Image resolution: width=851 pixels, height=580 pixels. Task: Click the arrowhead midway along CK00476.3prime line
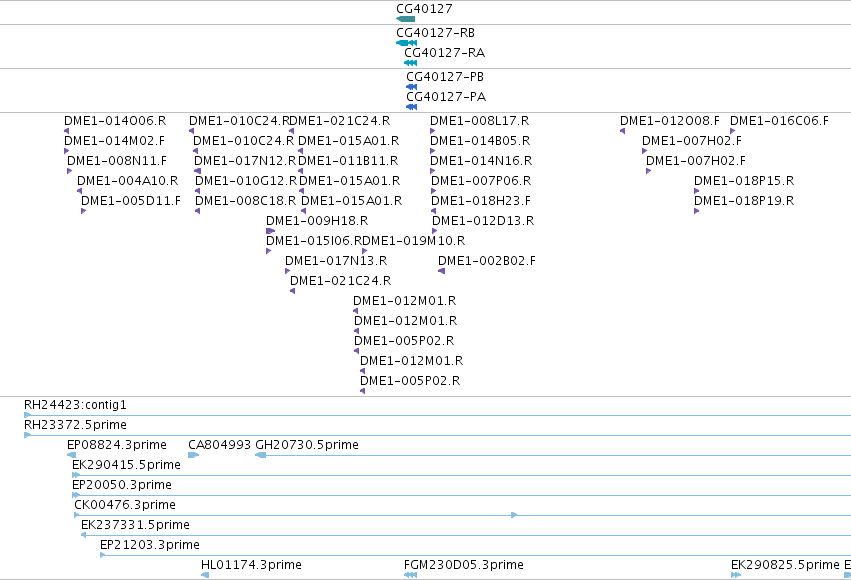[514, 515]
